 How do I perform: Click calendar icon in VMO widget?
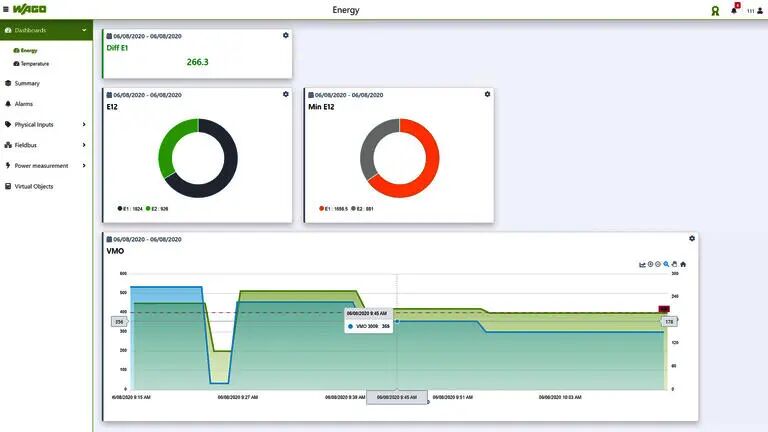tap(109, 239)
